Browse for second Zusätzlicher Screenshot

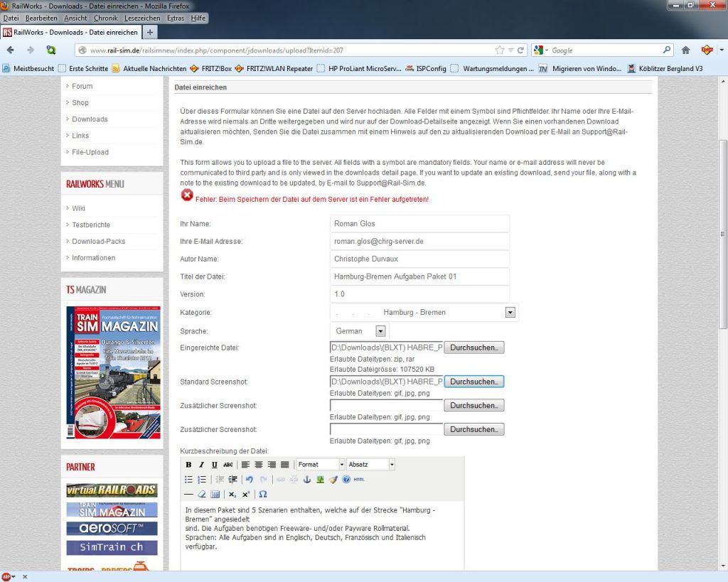pos(474,429)
